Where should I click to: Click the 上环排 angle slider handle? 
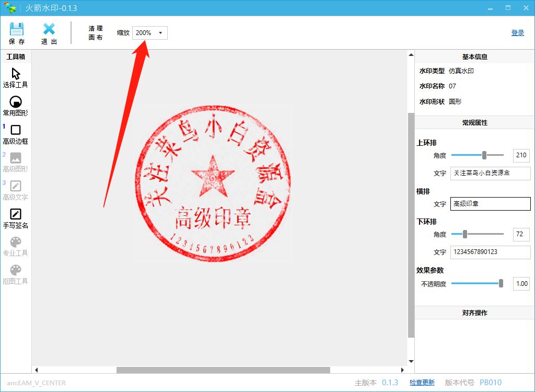(x=484, y=155)
